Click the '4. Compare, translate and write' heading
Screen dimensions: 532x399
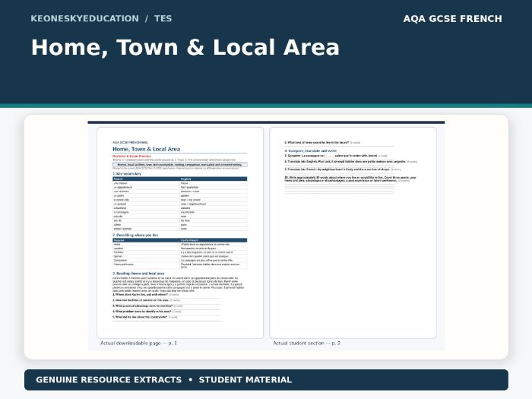point(311,150)
